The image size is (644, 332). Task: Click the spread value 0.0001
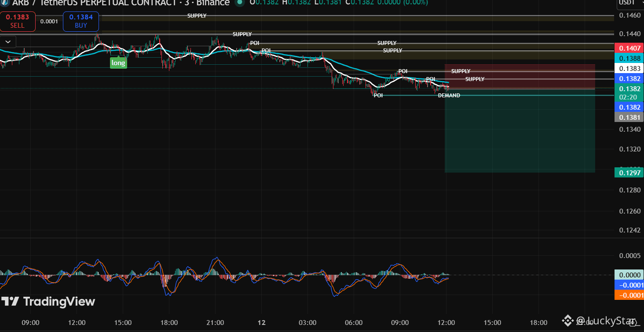click(x=49, y=21)
